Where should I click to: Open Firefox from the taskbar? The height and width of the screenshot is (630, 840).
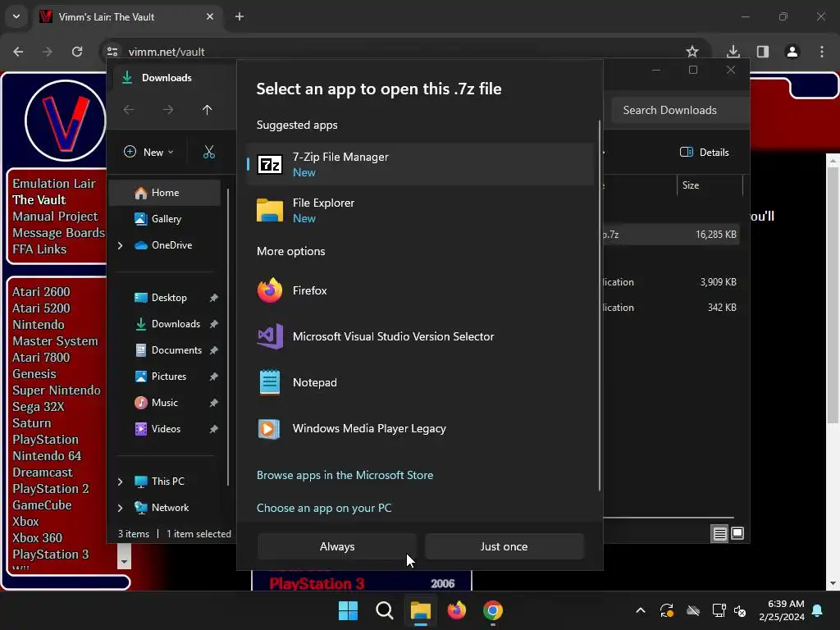tap(456, 610)
